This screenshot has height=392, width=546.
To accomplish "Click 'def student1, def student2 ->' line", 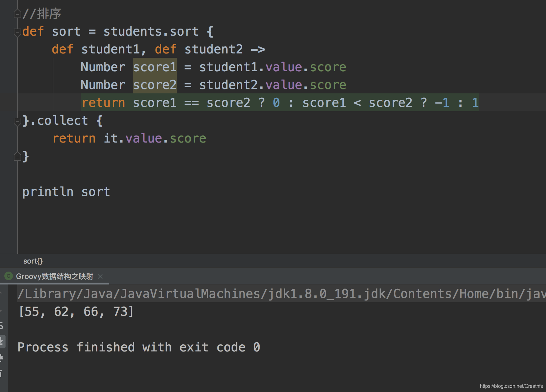I will pyautogui.click(x=158, y=49).
